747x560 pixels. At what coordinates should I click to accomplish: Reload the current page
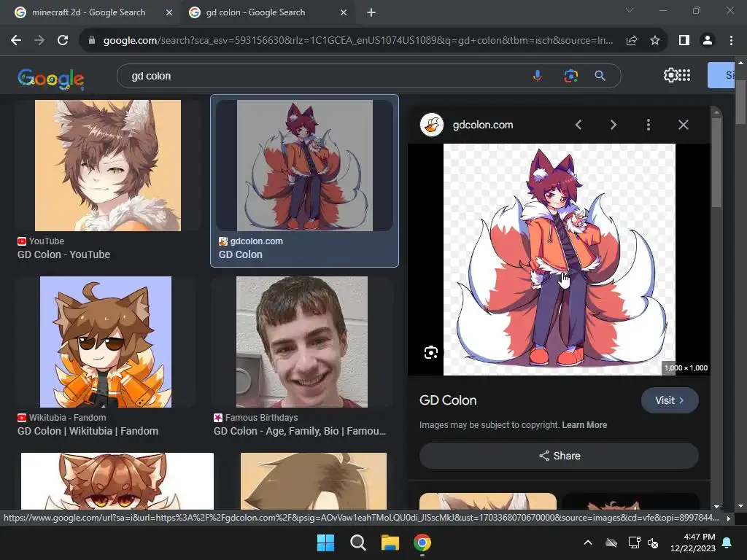[x=63, y=41]
